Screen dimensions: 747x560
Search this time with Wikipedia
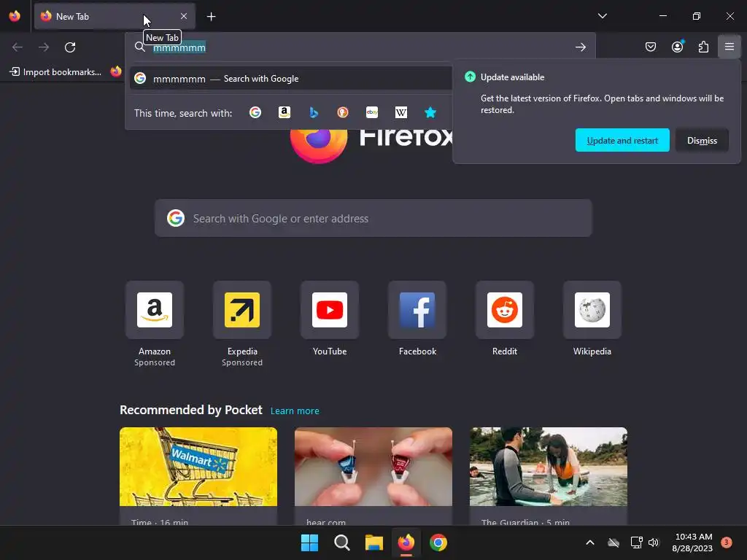coord(401,112)
